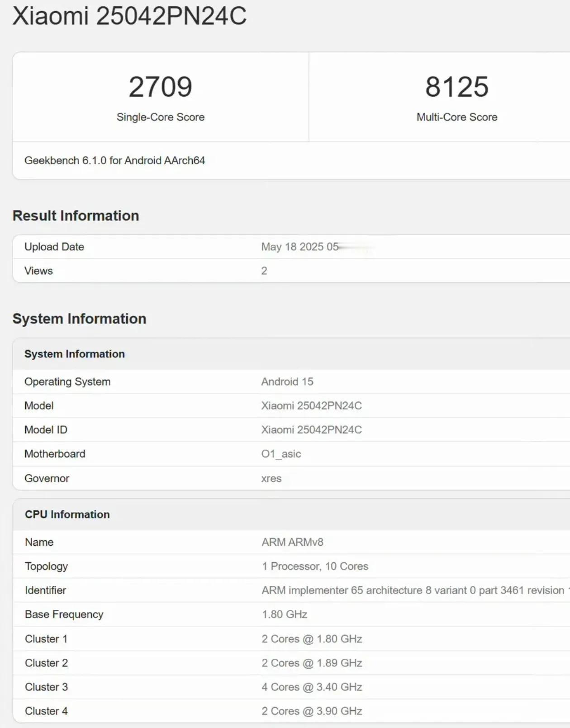Click the CPU Information table header

click(67, 514)
